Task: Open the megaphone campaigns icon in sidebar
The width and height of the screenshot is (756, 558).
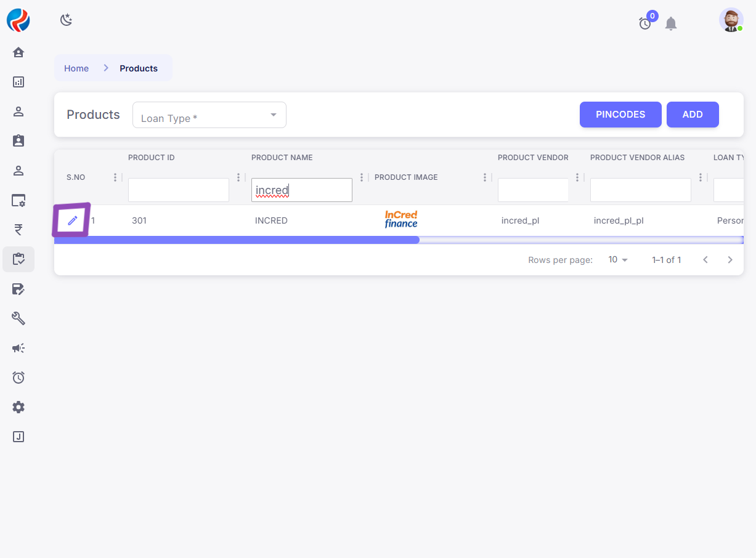Action: tap(18, 348)
